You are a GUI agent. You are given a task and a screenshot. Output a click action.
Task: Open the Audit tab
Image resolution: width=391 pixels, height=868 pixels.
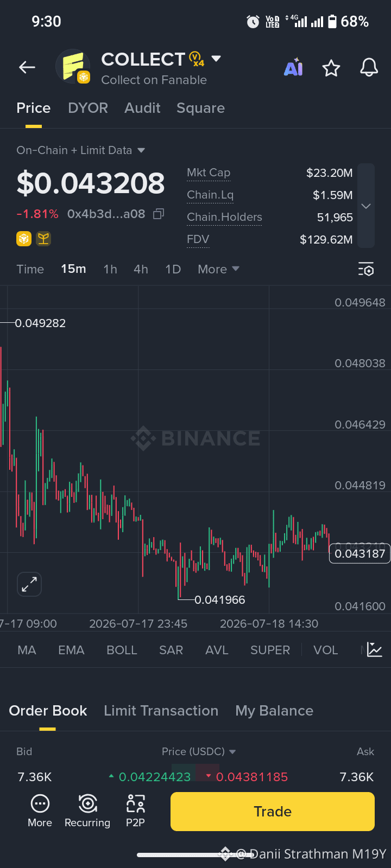(x=142, y=108)
